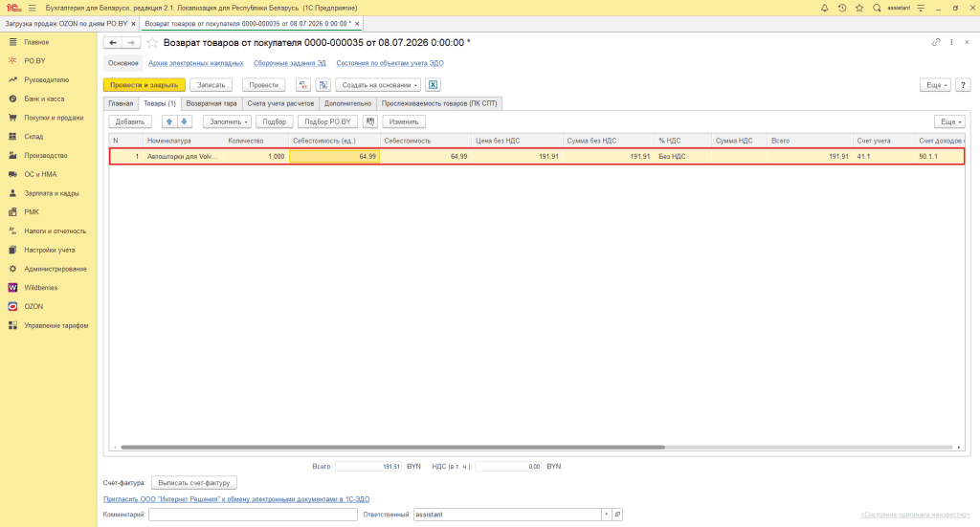The image size is (980, 527).
Task: Click the horizontal scrollbar of the table
Action: point(392,447)
